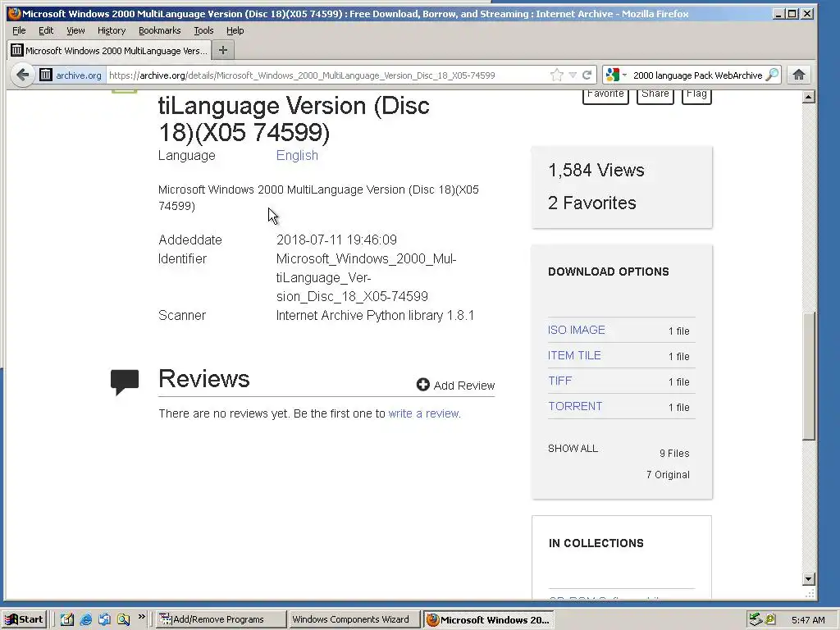This screenshot has height=630, width=840.
Task: Click the fourth quick launch search icon
Action: (x=124, y=619)
